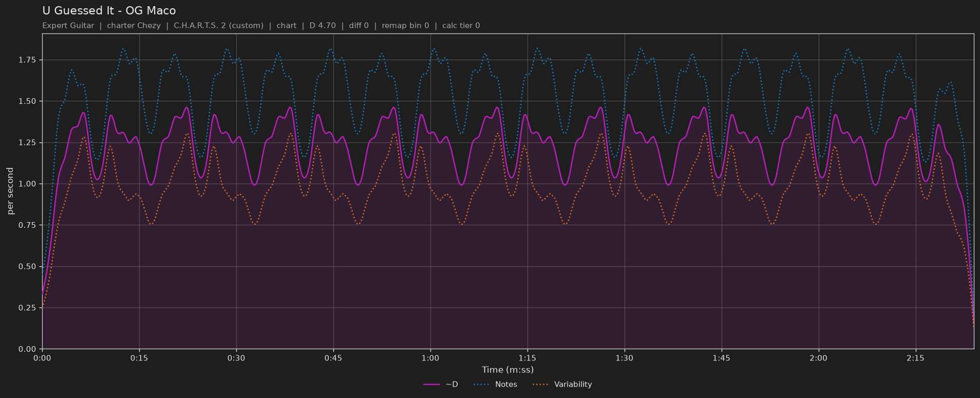Click the "D 4.70" difficulty value
The image size is (980, 398).
(x=323, y=26)
